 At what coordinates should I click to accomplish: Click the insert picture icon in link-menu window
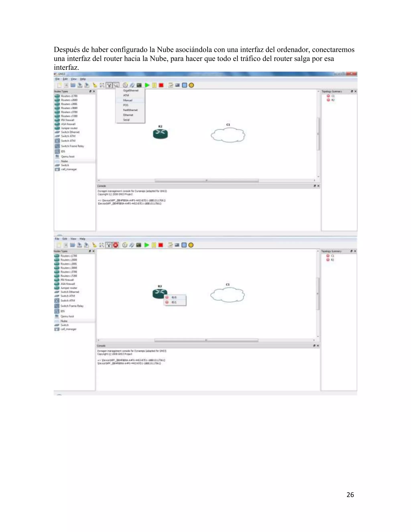(177, 85)
